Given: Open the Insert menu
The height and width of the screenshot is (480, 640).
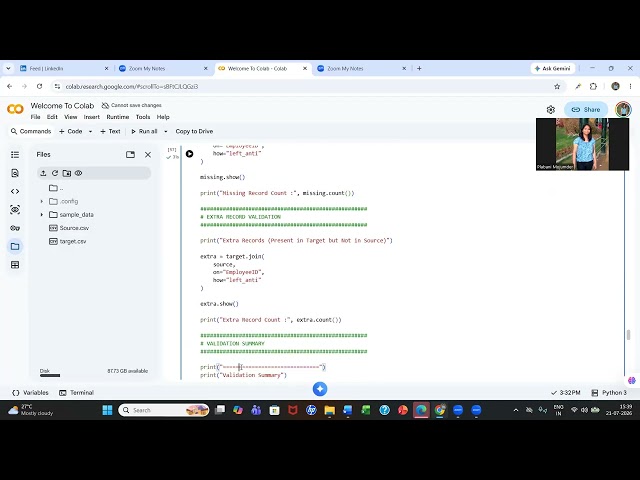Looking at the screenshot, I should click(91, 117).
